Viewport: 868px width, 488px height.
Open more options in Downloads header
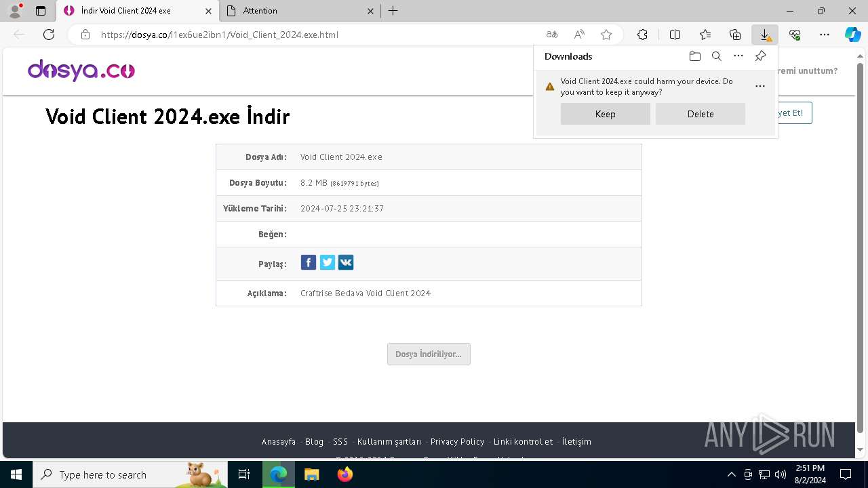(x=738, y=56)
